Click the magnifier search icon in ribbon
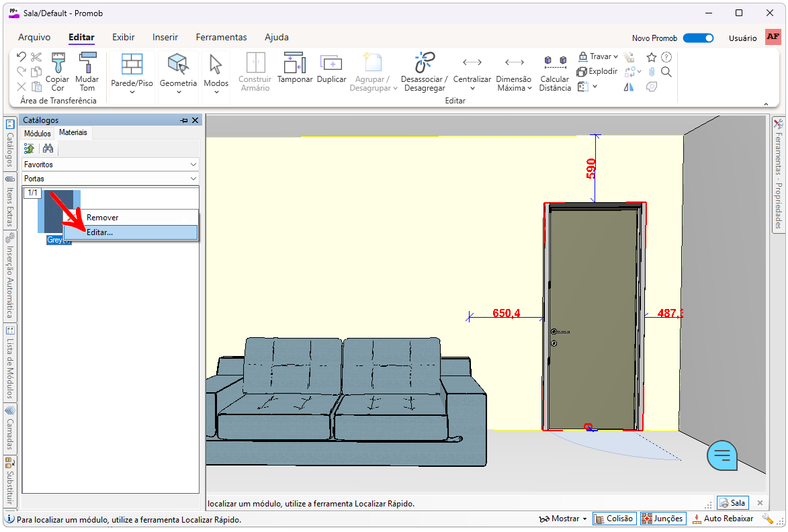788x532 pixels. [666, 72]
